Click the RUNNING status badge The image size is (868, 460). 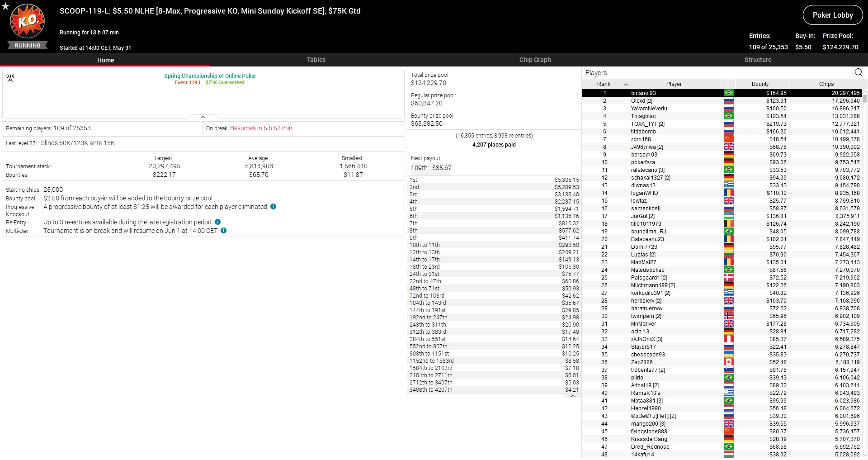(27, 46)
